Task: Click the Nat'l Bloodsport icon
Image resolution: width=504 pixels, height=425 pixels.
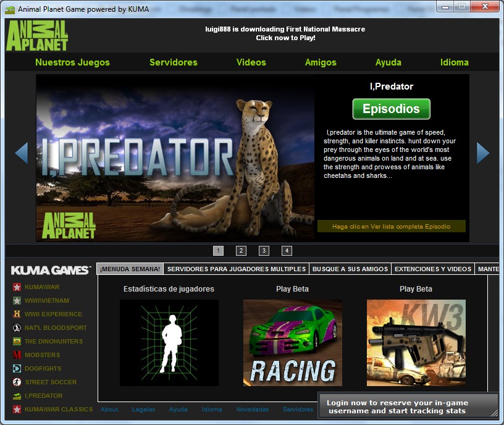Action: click(17, 327)
